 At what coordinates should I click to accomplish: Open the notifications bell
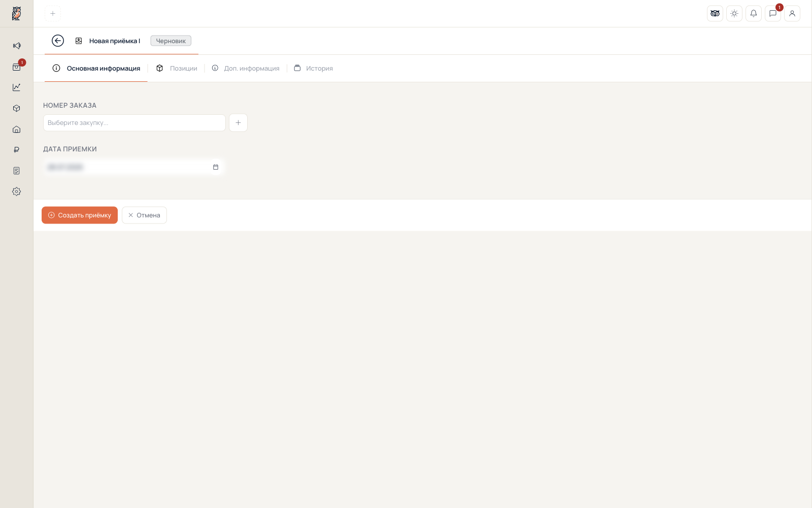pos(754,14)
